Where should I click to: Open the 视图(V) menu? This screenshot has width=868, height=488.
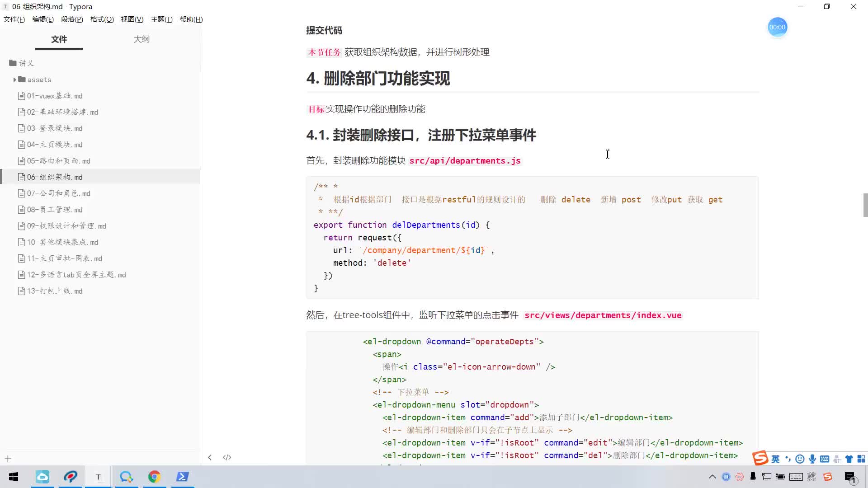pyautogui.click(x=132, y=19)
